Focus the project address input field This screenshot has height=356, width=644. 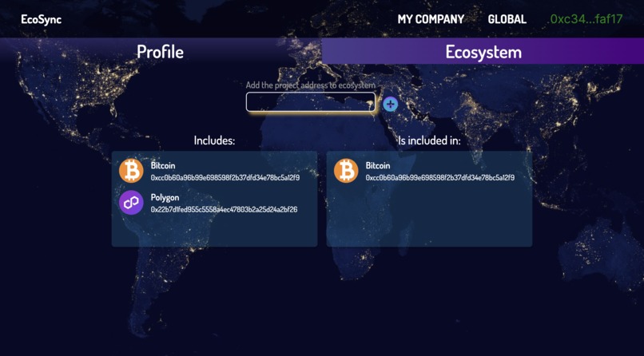coord(311,101)
